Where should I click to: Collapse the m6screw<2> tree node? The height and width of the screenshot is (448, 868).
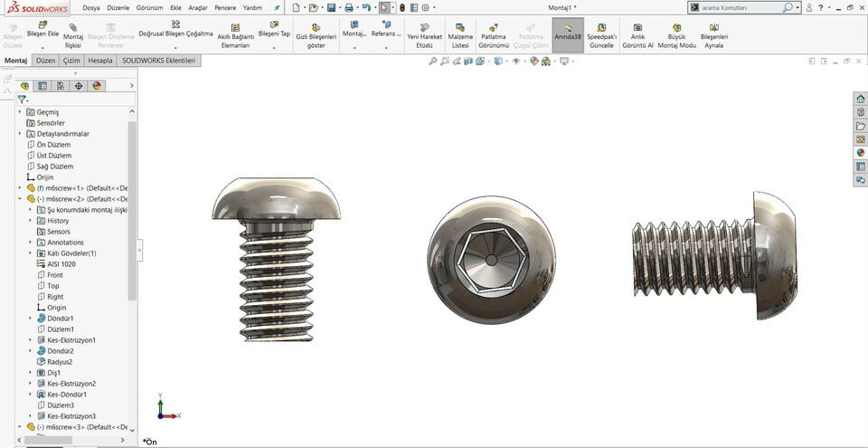[x=20, y=199]
